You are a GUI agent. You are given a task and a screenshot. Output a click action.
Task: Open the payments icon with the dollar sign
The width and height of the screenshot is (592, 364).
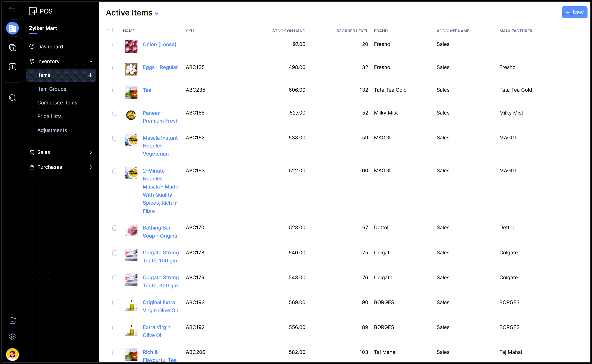(13, 48)
